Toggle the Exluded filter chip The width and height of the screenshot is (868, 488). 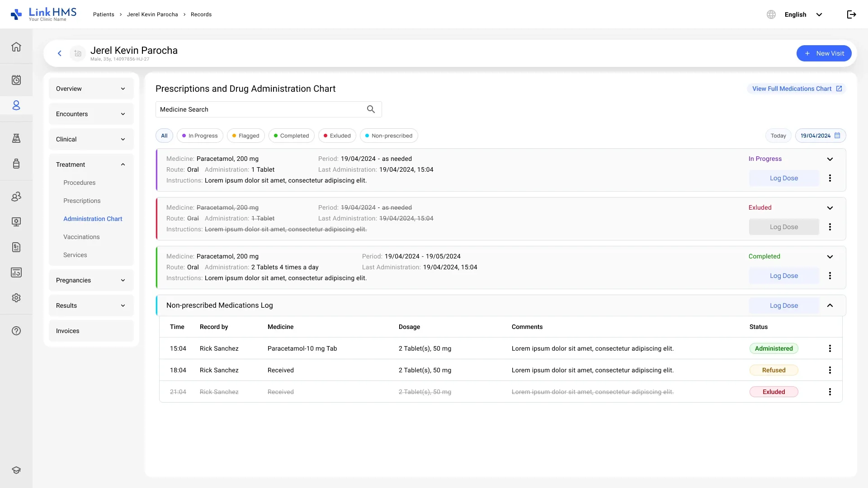pyautogui.click(x=337, y=136)
